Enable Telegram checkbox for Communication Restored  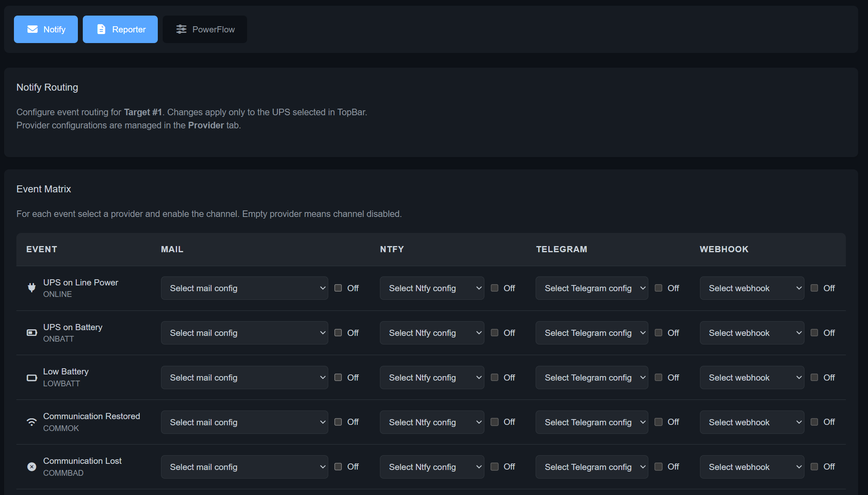[x=659, y=422]
